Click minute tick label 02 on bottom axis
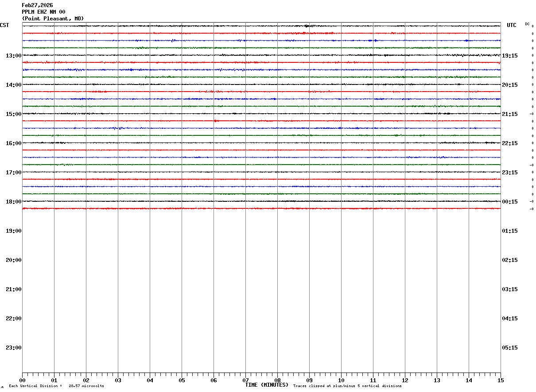Screen dimensions: 536x392 86,380
